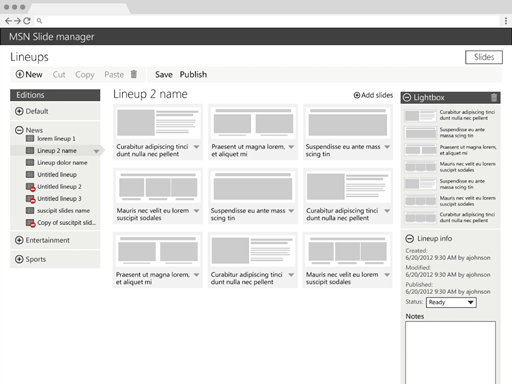
Task: Select the Copy toolbar command
Action: coord(85,75)
